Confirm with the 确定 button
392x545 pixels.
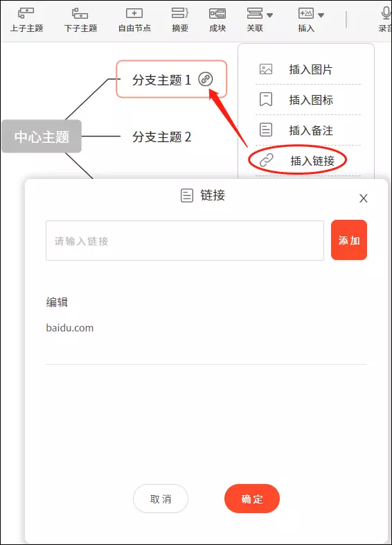(x=252, y=499)
